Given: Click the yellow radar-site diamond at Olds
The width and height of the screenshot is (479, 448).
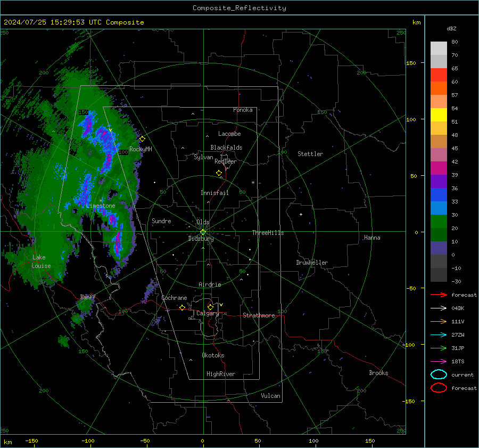Looking at the screenshot, I should [203, 232].
